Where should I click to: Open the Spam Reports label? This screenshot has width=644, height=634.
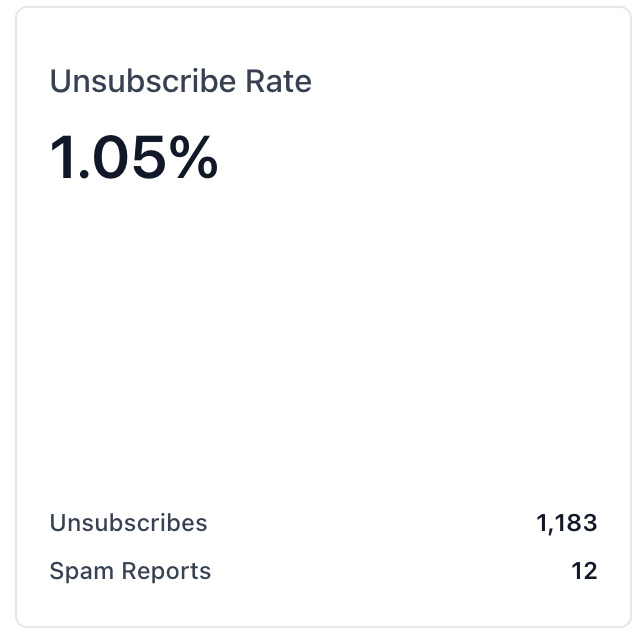(130, 572)
